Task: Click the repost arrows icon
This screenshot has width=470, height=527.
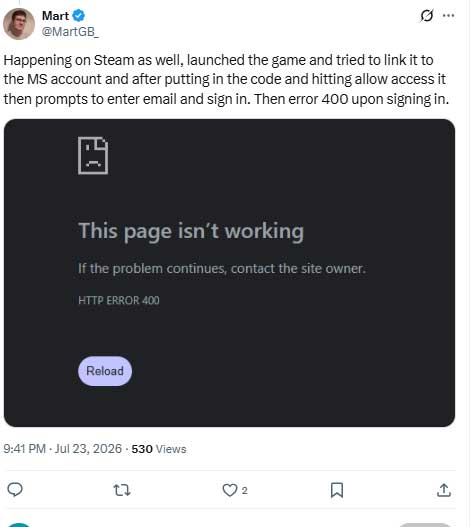Action: [x=122, y=490]
